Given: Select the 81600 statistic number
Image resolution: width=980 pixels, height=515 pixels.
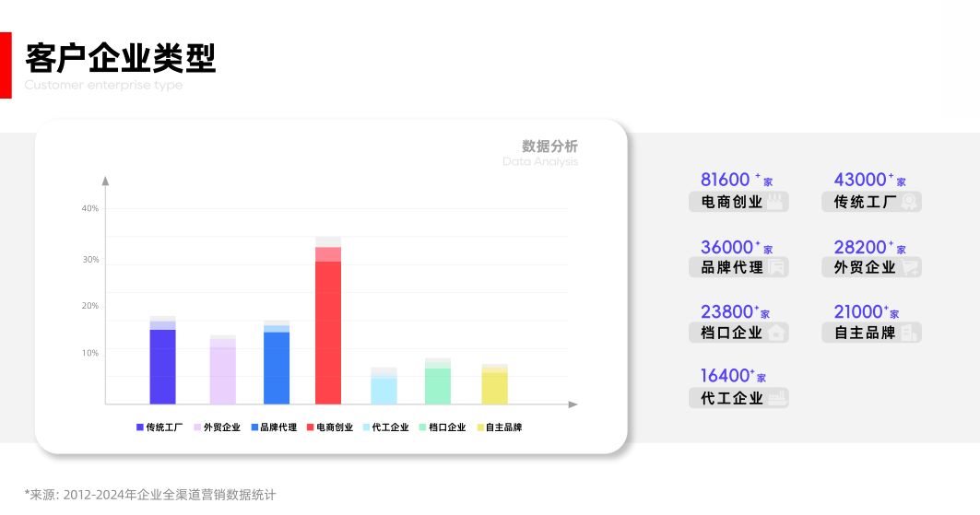Looking at the screenshot, I should click(x=726, y=180).
